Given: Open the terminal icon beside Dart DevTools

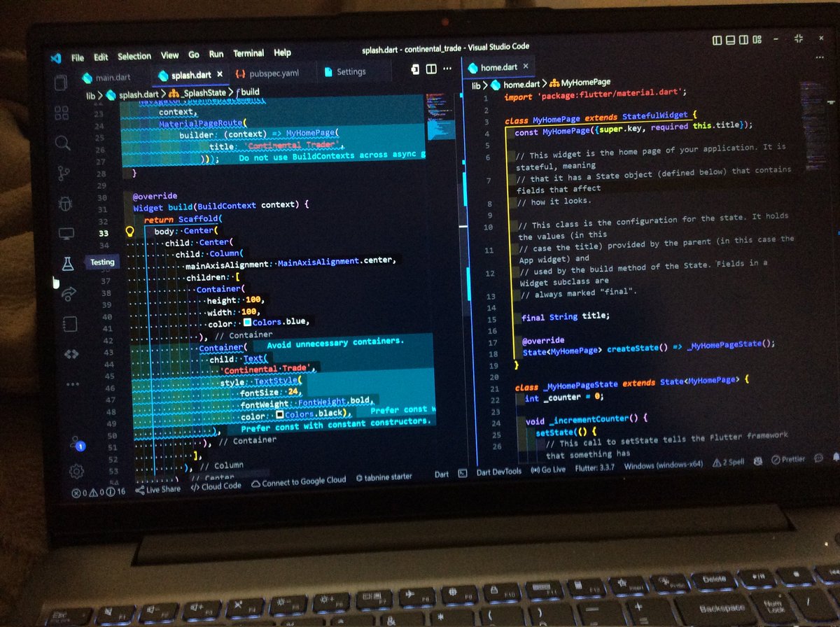Looking at the screenshot, I should pyautogui.click(x=462, y=472).
